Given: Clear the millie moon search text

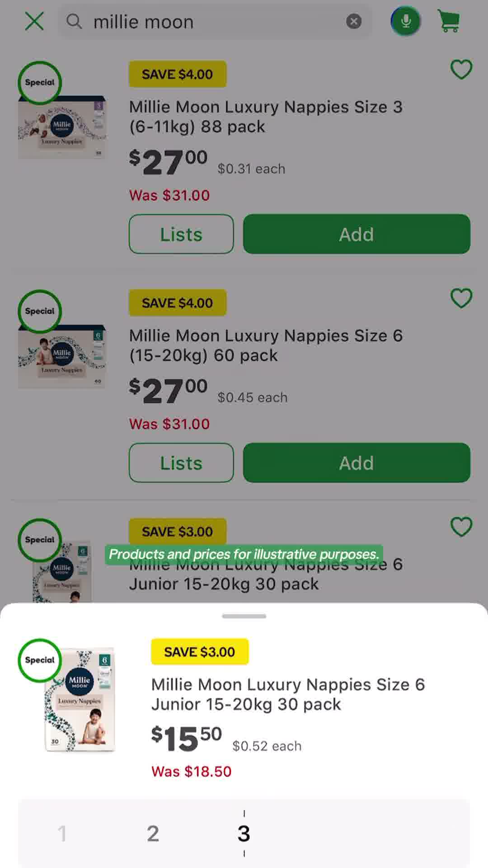Looking at the screenshot, I should pos(354,21).
